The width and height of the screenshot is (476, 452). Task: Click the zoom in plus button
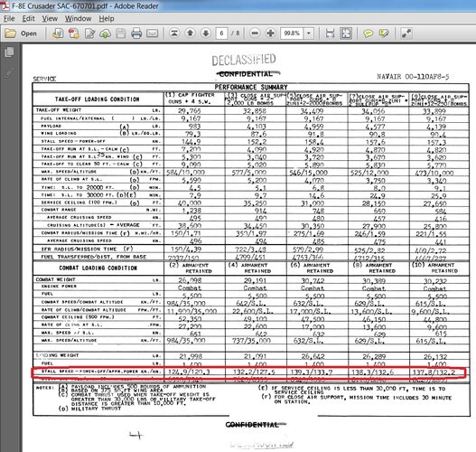(270, 33)
